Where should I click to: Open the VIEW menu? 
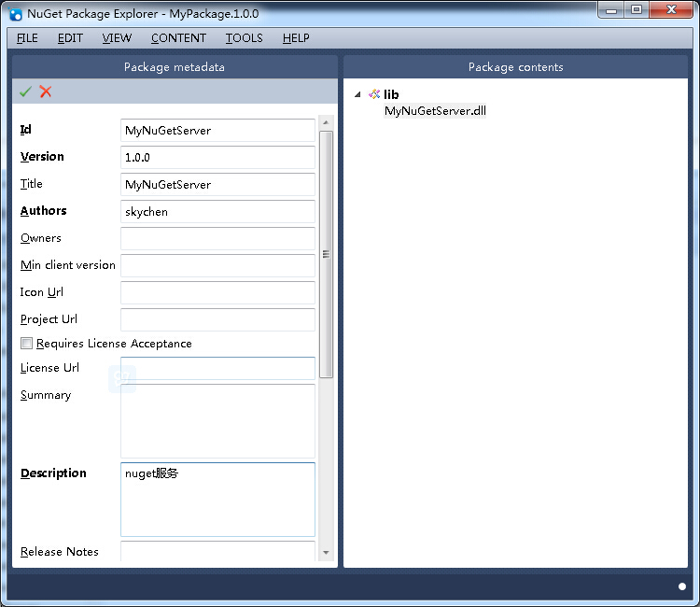coord(117,38)
